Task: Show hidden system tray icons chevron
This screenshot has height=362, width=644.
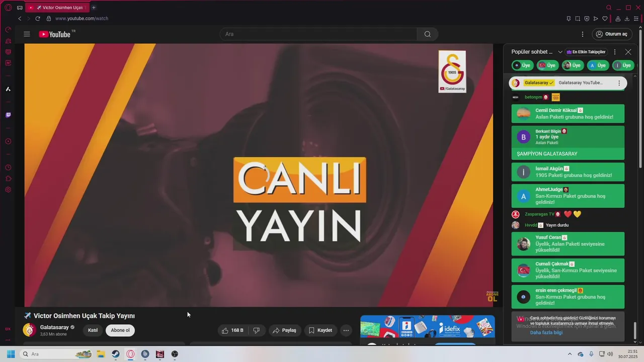Action: [570, 354]
